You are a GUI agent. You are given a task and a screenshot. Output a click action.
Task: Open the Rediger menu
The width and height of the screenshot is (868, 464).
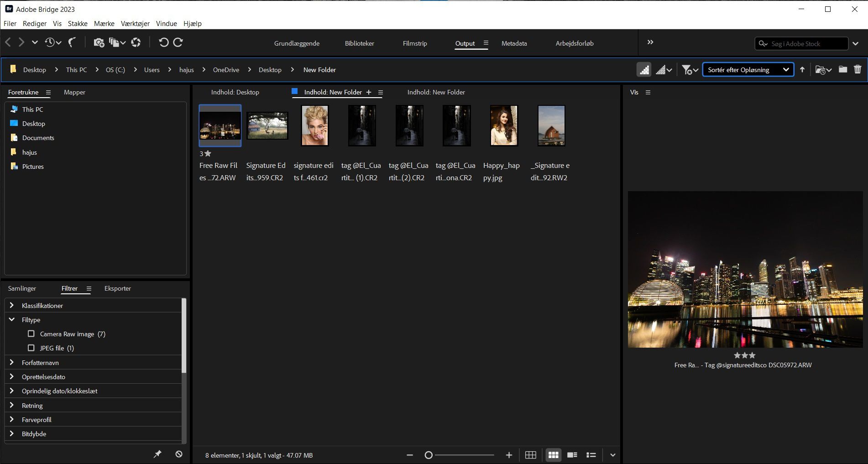[x=35, y=23]
